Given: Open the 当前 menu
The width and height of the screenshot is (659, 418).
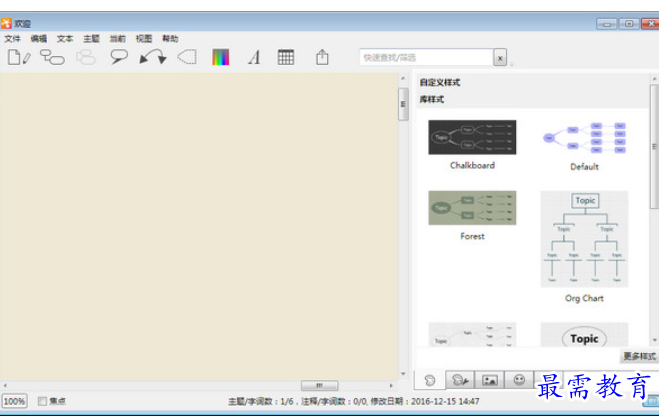Looking at the screenshot, I should 118,39.
